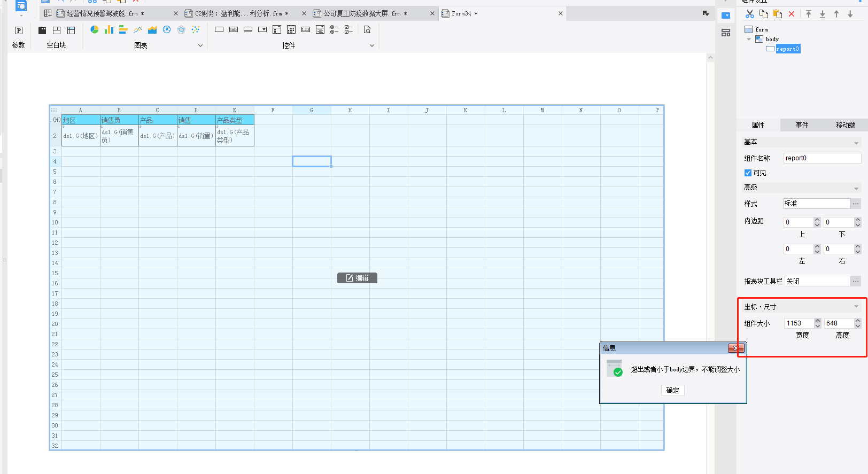Click the 编辑 button on the report block
This screenshot has height=474, width=868.
[357, 278]
